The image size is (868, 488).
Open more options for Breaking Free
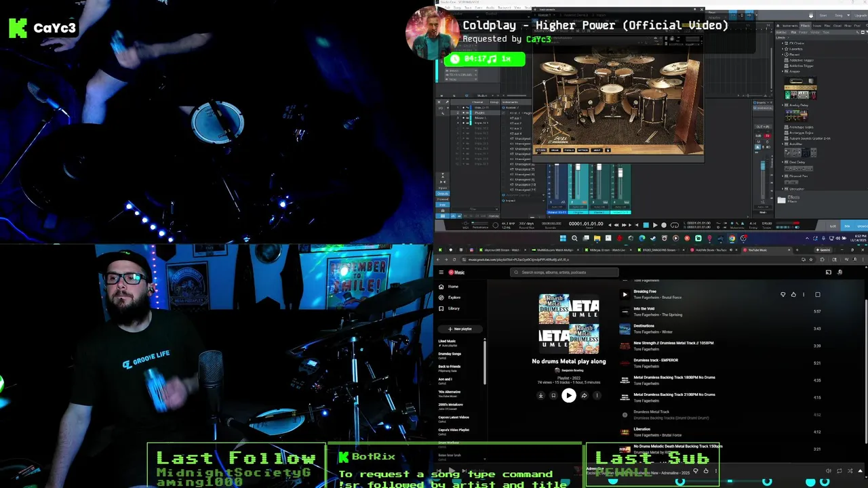coord(804,294)
